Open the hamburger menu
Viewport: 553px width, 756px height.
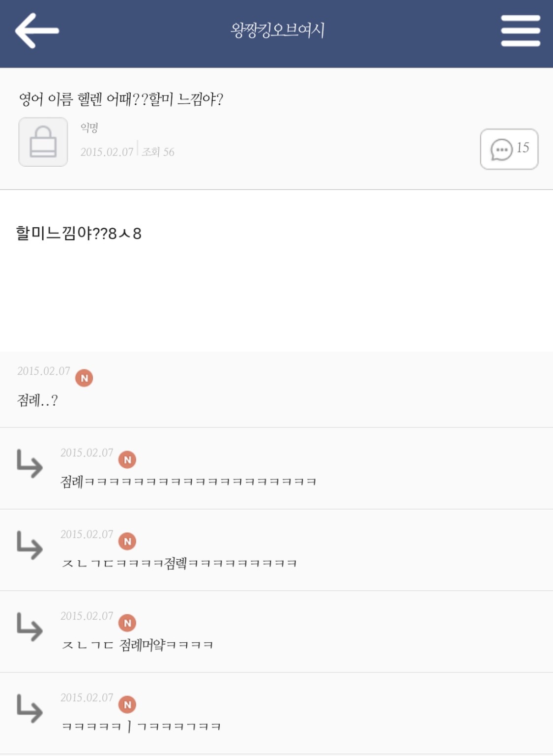pyautogui.click(x=520, y=30)
